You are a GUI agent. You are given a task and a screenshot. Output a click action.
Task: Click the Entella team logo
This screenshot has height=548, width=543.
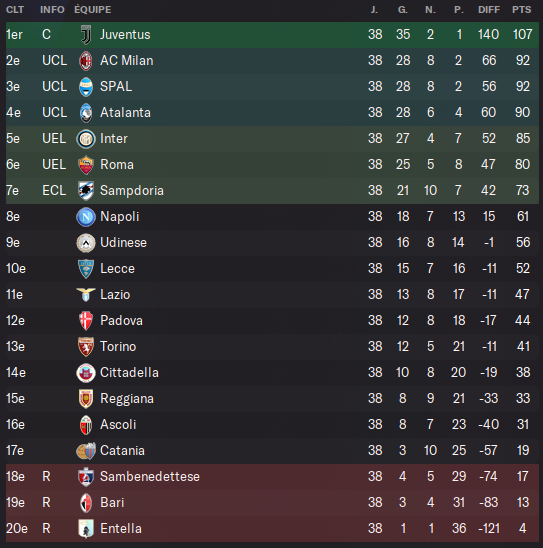(x=86, y=529)
